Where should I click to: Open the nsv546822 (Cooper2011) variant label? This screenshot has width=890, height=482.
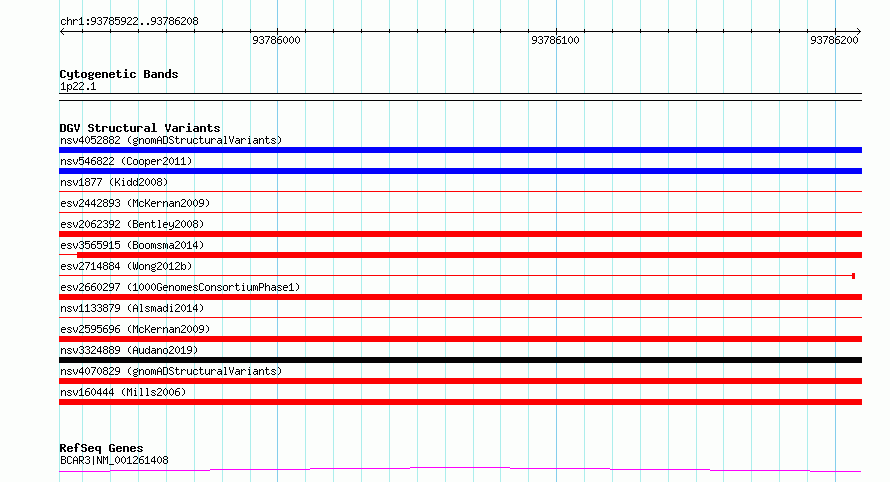point(126,161)
